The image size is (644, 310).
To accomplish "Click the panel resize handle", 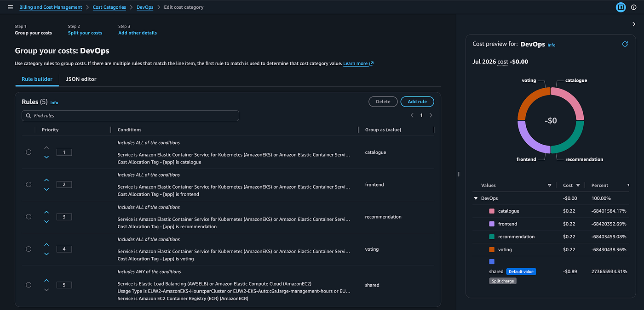I will 459,174.
